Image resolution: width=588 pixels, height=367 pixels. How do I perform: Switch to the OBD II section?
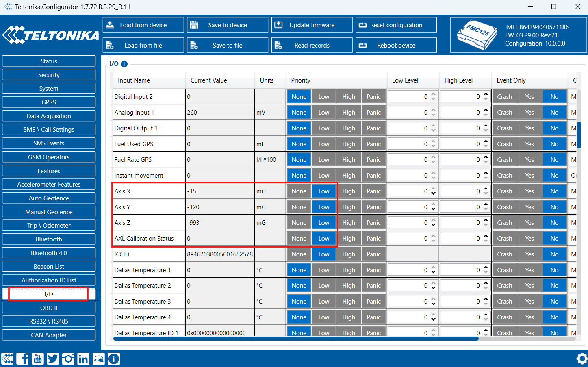[49, 308]
